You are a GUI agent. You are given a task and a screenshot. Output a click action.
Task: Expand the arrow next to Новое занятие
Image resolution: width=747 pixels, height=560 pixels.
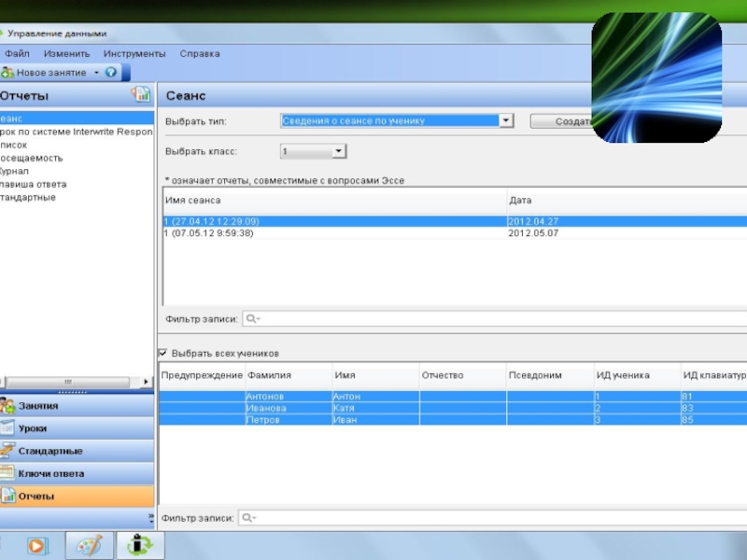point(95,73)
